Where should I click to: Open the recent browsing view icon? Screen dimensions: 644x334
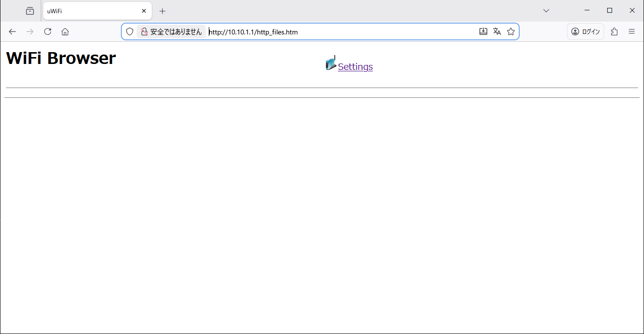point(30,11)
